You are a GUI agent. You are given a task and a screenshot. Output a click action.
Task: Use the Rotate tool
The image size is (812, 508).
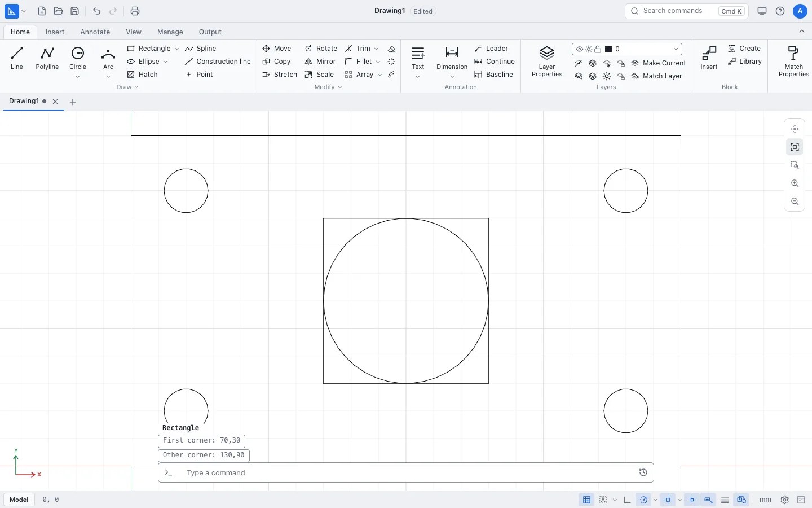(x=321, y=49)
